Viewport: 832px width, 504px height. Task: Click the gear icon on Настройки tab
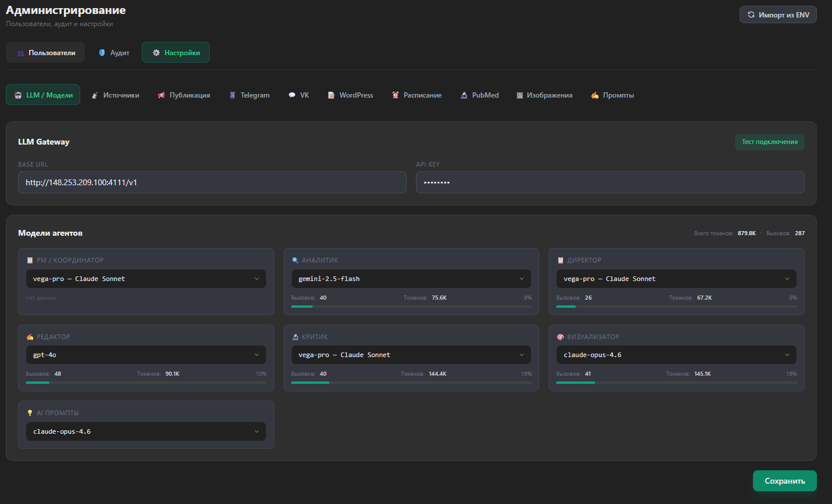coord(156,53)
